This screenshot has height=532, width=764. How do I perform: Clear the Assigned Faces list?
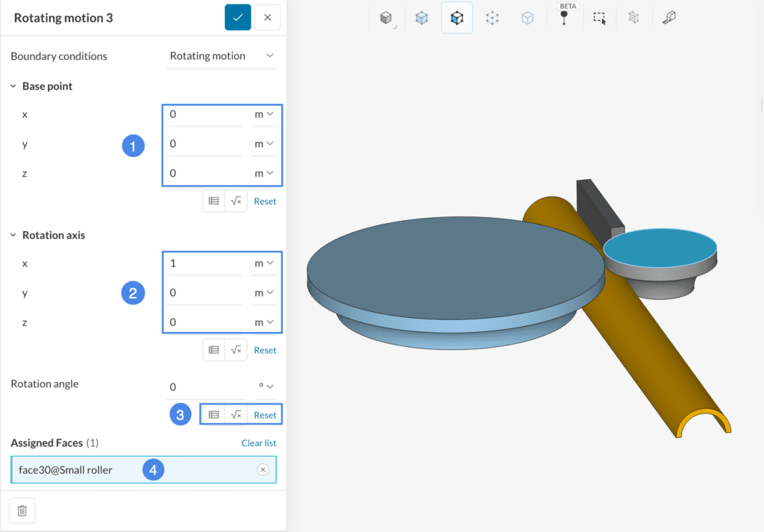(x=258, y=442)
